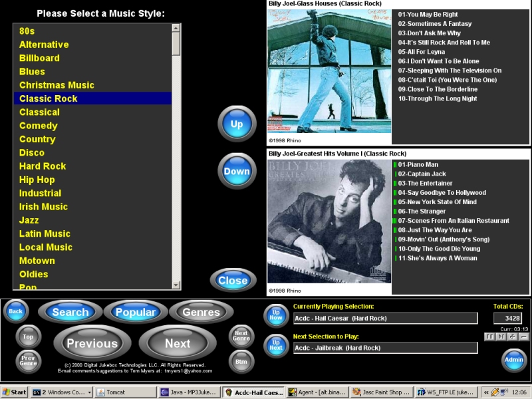Choose Oldies from the style list
532x399 pixels.
(92, 274)
